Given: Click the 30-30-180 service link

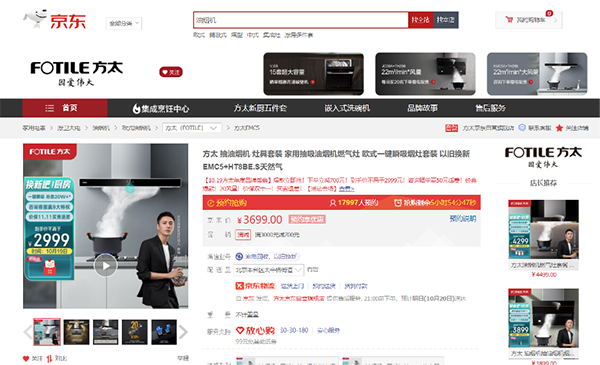Looking at the screenshot, I should [294, 330].
